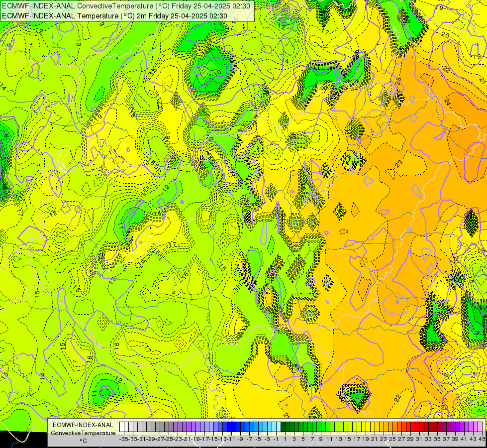Click the °C unit label in the legend
The height and width of the screenshot is (448, 487).
coord(83,441)
